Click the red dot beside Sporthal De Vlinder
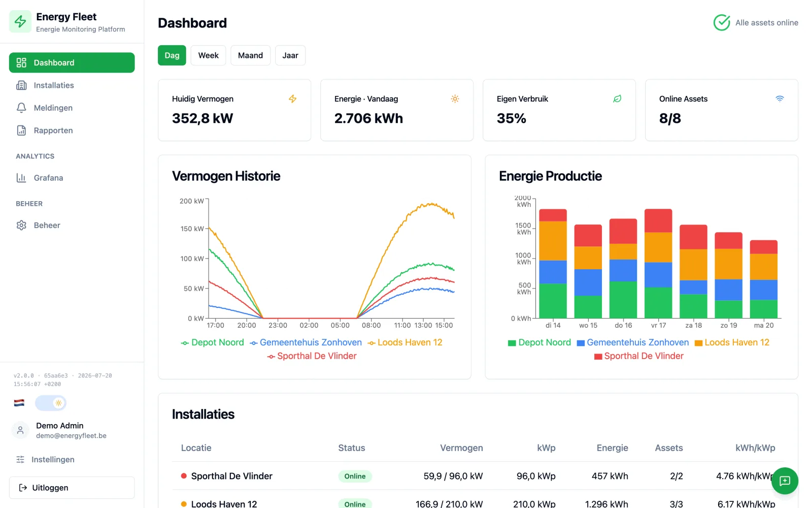812x508 pixels. (x=184, y=476)
